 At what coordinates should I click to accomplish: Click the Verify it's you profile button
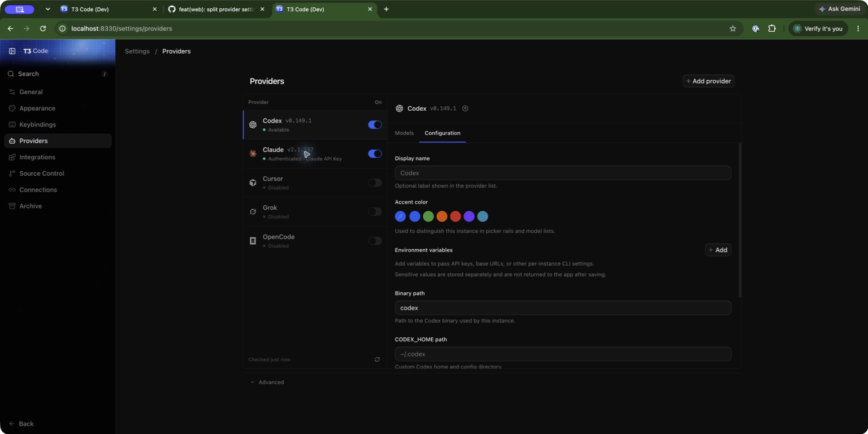(x=818, y=28)
